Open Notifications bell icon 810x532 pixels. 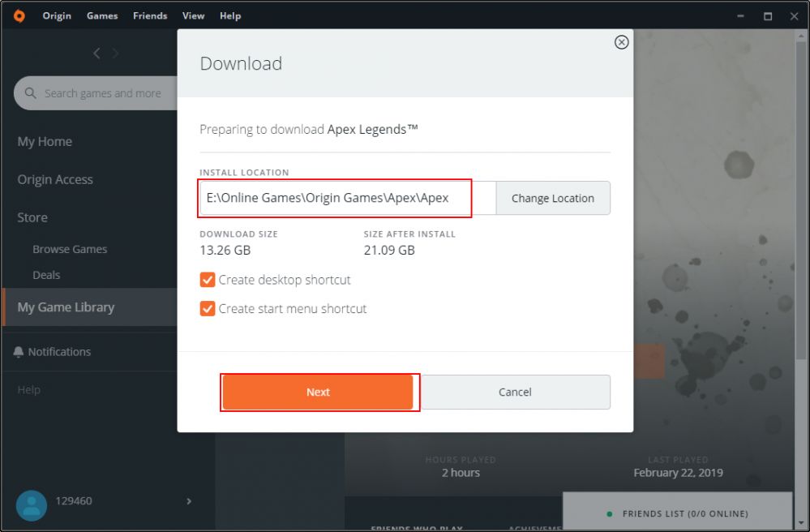[18, 352]
